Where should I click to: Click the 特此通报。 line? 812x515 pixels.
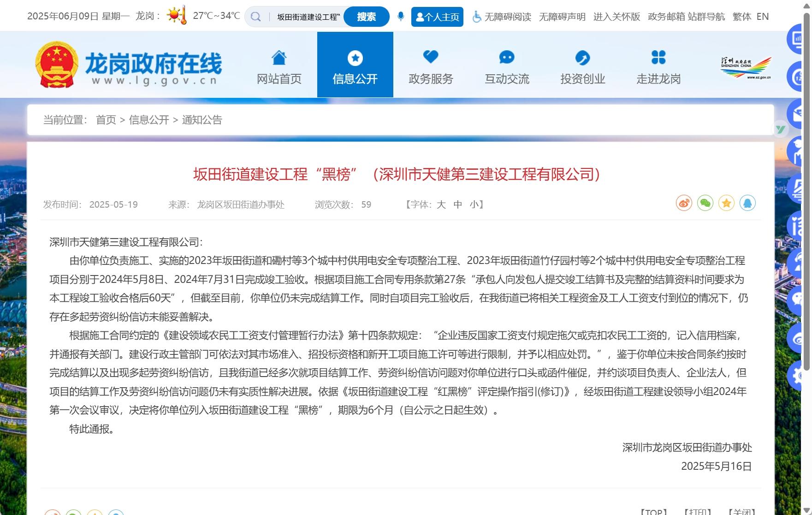pyautogui.click(x=92, y=429)
